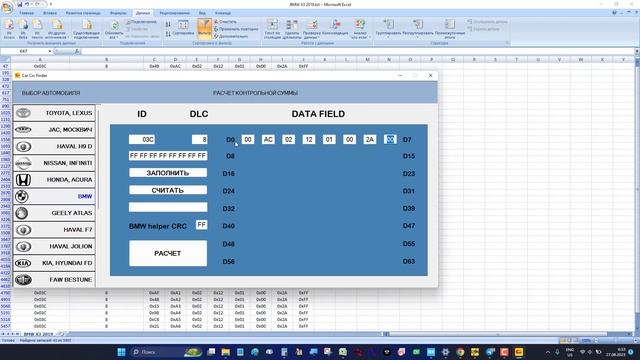The width and height of the screenshot is (640, 360).
Task: Click the DLC input field
Action: click(x=200, y=140)
